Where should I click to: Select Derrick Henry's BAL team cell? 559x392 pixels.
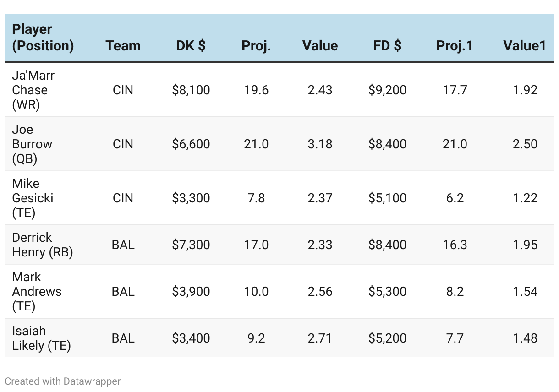tap(123, 245)
